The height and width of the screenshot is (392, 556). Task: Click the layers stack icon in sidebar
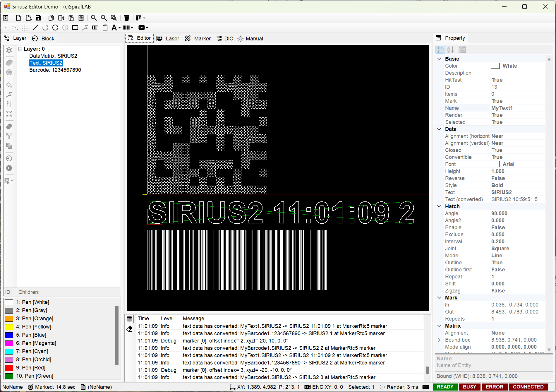[9, 50]
